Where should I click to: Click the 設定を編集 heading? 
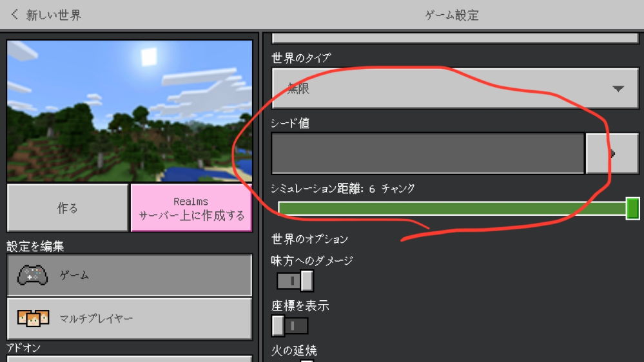click(x=35, y=246)
